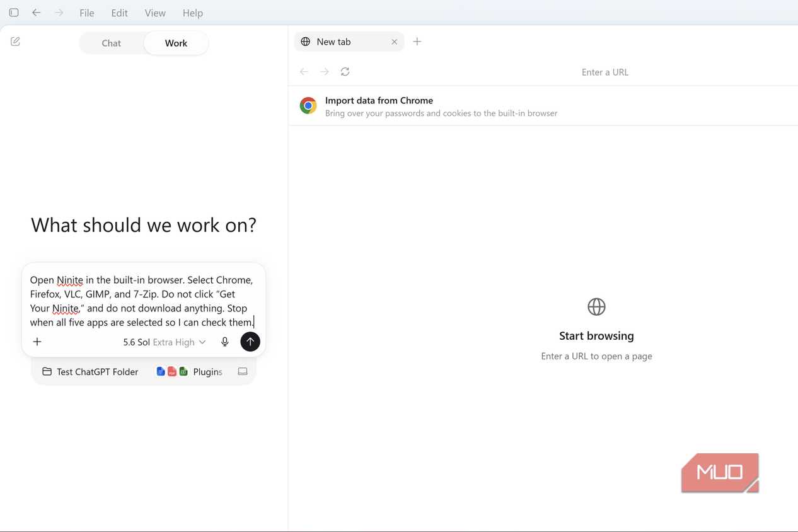798x532 pixels.
Task: Toggle the sidebar panel icon
Action: point(14,13)
